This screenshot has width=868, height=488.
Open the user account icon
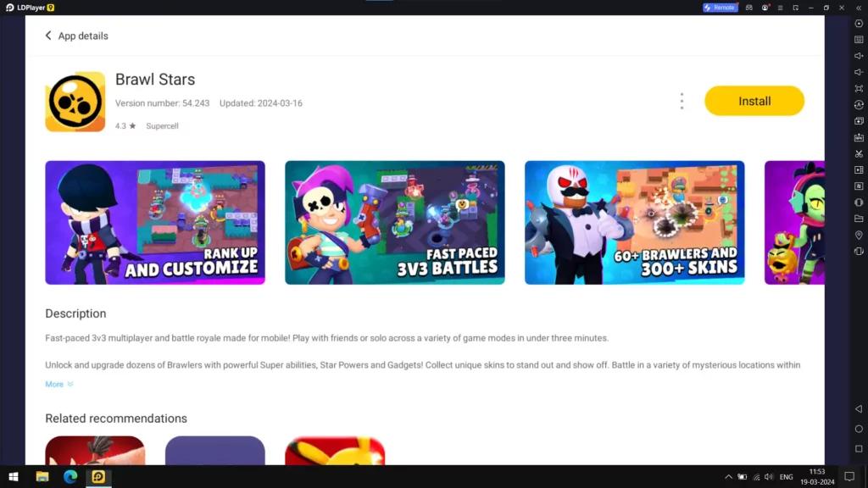(765, 8)
